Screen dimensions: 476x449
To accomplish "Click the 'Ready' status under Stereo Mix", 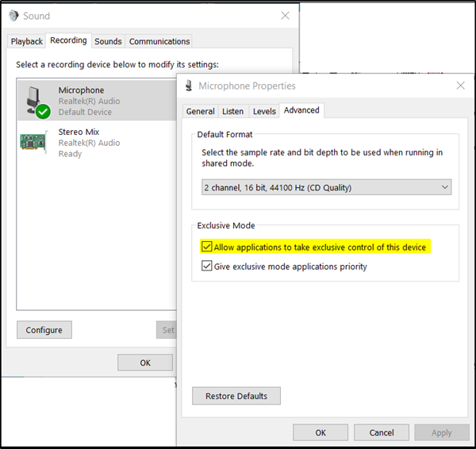I will coord(70,154).
